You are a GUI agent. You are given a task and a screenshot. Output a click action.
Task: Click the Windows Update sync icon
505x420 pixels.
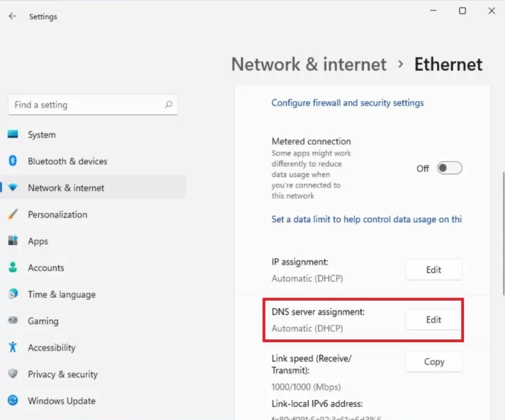tap(13, 401)
